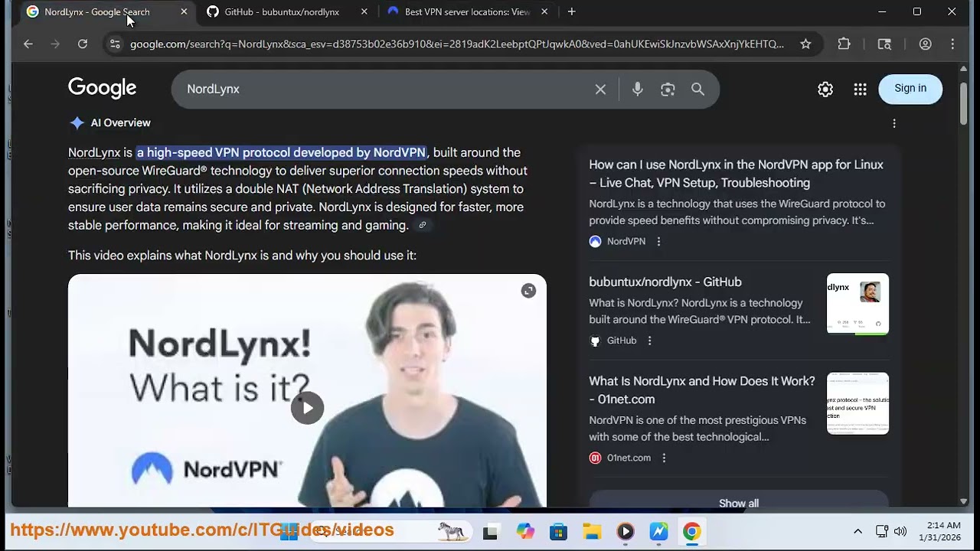The image size is (980, 551).
Task: Open the bubuntux/nordlynx - GitHub result
Action: pos(665,282)
